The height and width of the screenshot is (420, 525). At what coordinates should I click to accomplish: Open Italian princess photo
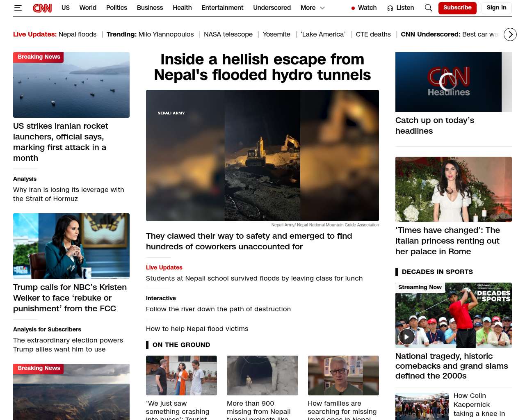tap(454, 189)
